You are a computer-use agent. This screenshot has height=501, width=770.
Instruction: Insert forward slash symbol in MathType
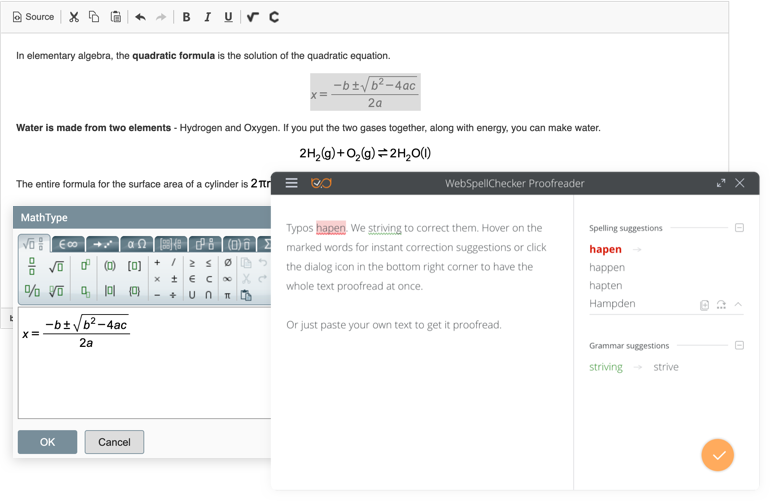pos(173,263)
